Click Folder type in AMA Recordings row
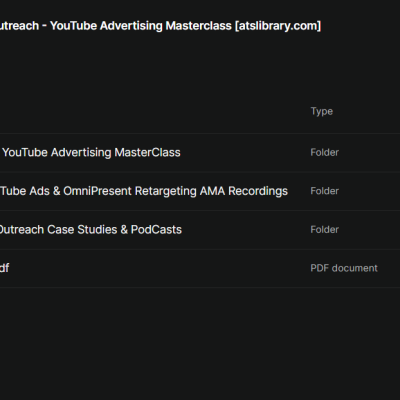The width and height of the screenshot is (400, 400). pos(324,191)
